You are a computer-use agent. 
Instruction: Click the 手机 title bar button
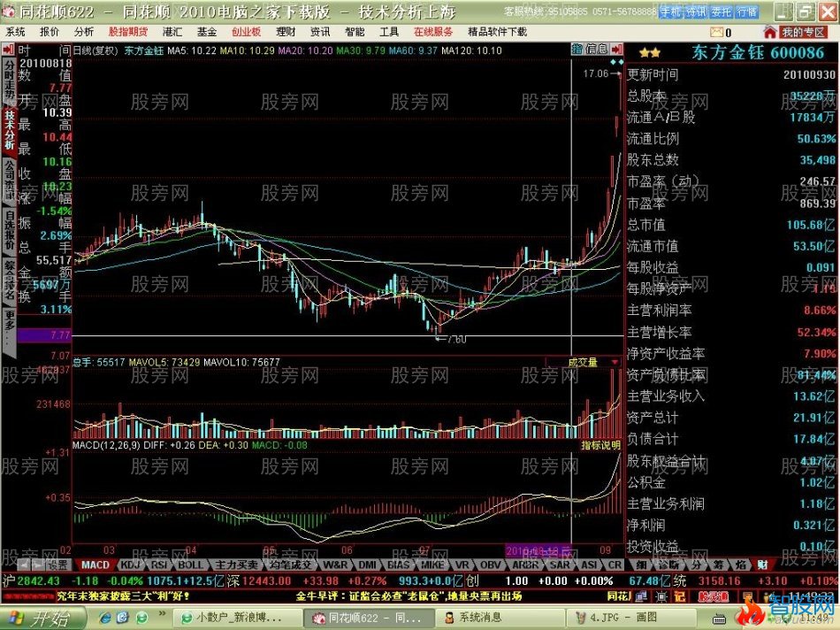point(670,12)
